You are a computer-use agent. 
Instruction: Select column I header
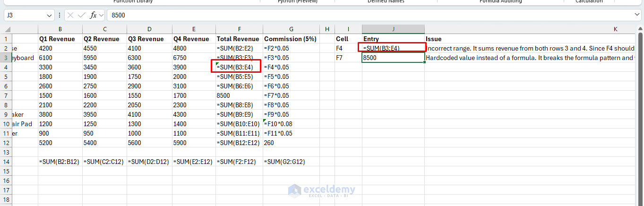348,29
